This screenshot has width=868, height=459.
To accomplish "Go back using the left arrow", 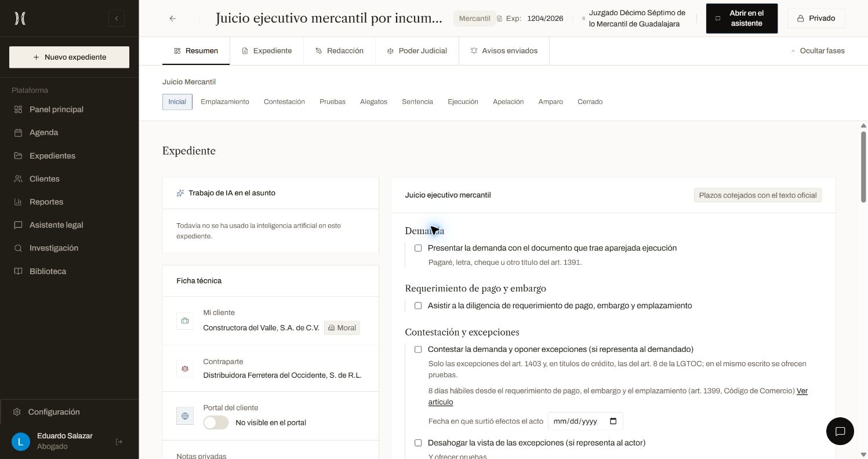I will pyautogui.click(x=173, y=19).
